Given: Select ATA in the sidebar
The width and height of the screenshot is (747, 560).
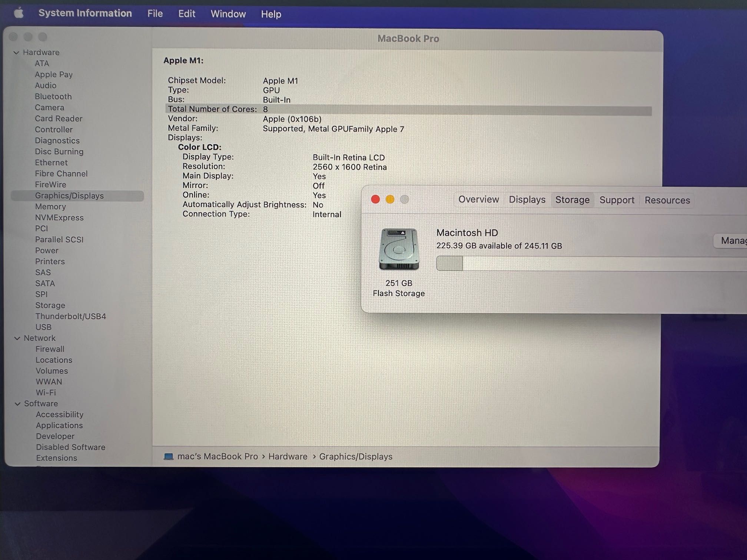Looking at the screenshot, I should (x=42, y=63).
